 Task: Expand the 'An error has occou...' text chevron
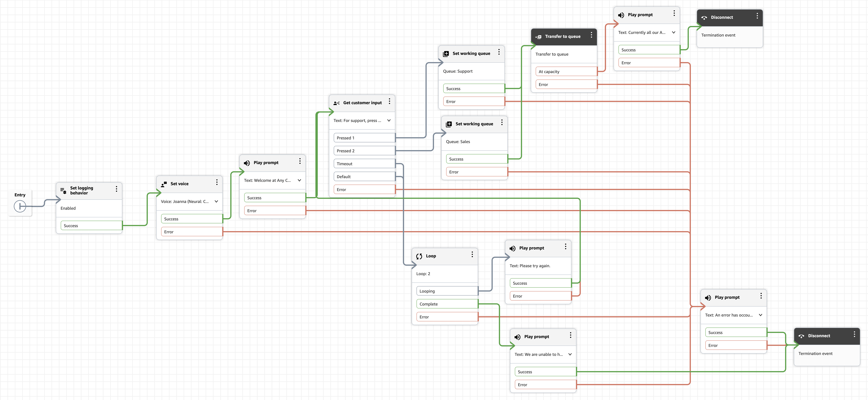[x=761, y=315]
